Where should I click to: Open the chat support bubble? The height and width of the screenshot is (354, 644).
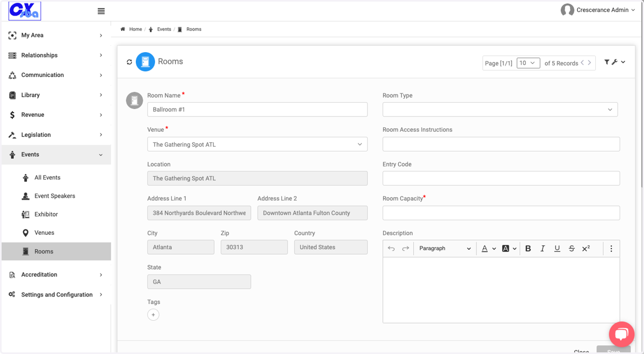tap(621, 335)
